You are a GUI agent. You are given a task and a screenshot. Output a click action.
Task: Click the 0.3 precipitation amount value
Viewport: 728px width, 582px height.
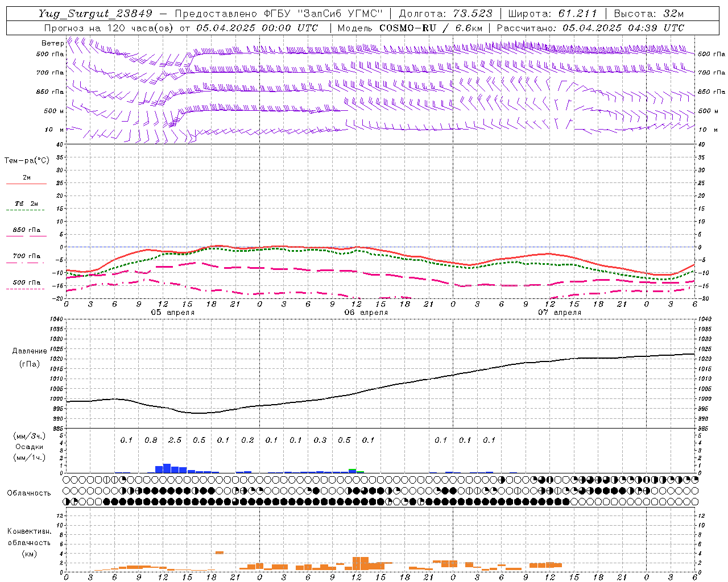click(x=320, y=440)
